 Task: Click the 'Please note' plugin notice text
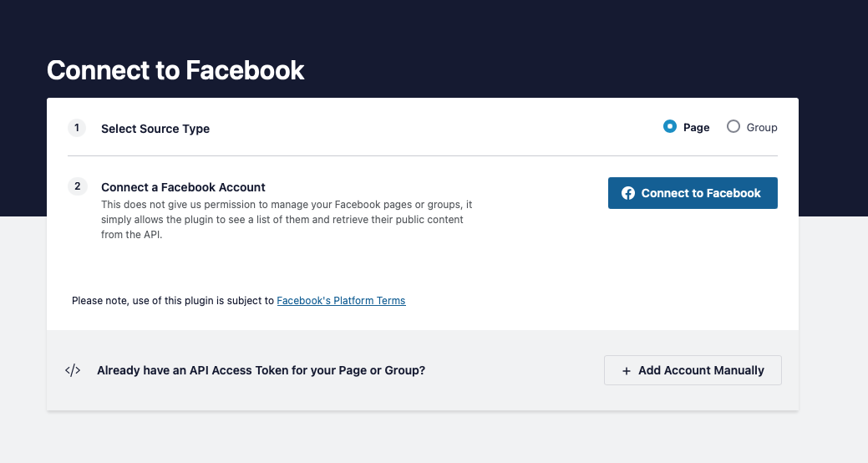[x=239, y=301]
